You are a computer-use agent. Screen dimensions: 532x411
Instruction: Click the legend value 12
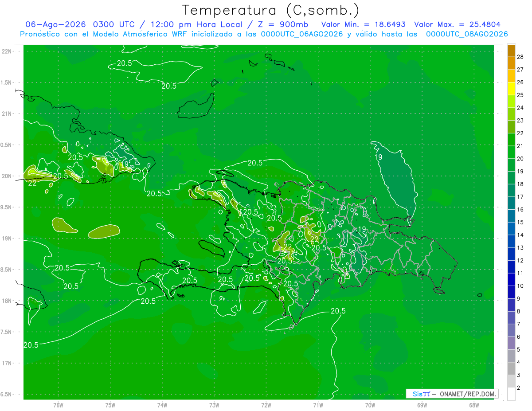520,261
